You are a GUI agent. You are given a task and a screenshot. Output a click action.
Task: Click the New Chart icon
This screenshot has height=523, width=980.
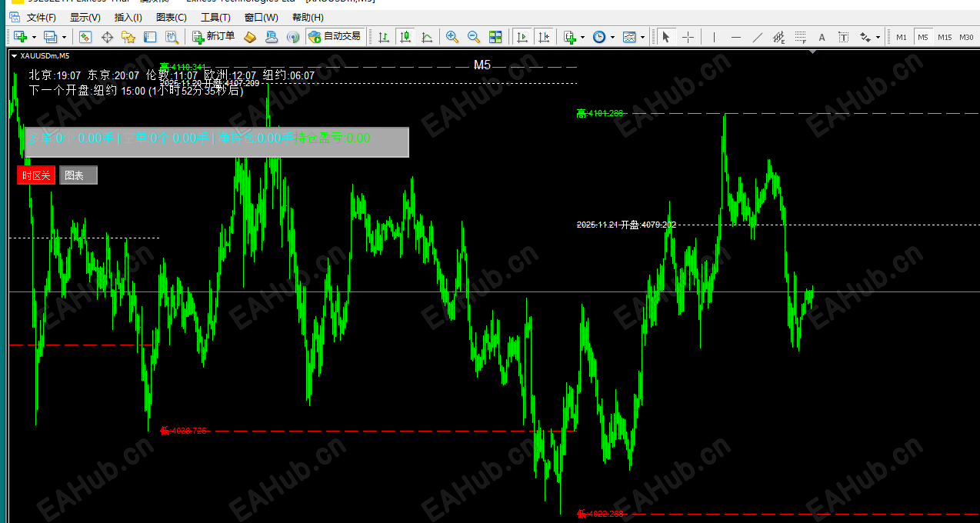pyautogui.click(x=20, y=36)
